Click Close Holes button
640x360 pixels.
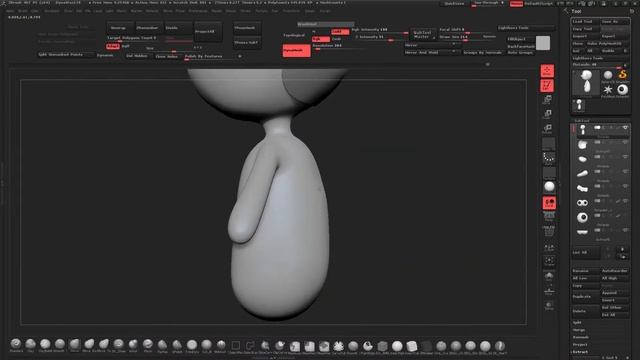point(167,56)
